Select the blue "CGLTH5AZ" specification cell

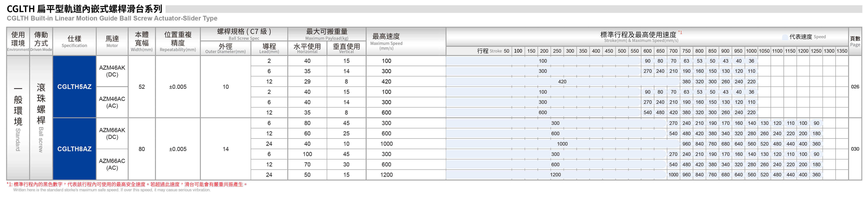point(75,87)
